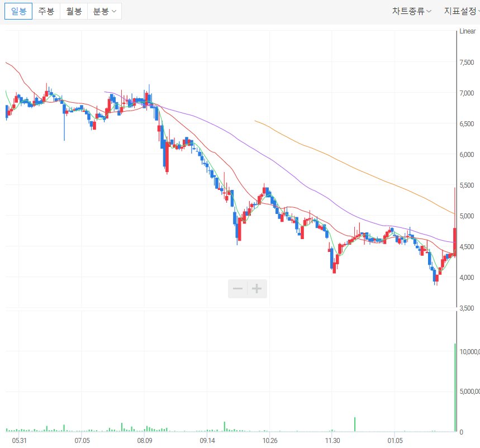Zoom in the chart with plus button
The width and height of the screenshot is (480, 448).
click(257, 289)
